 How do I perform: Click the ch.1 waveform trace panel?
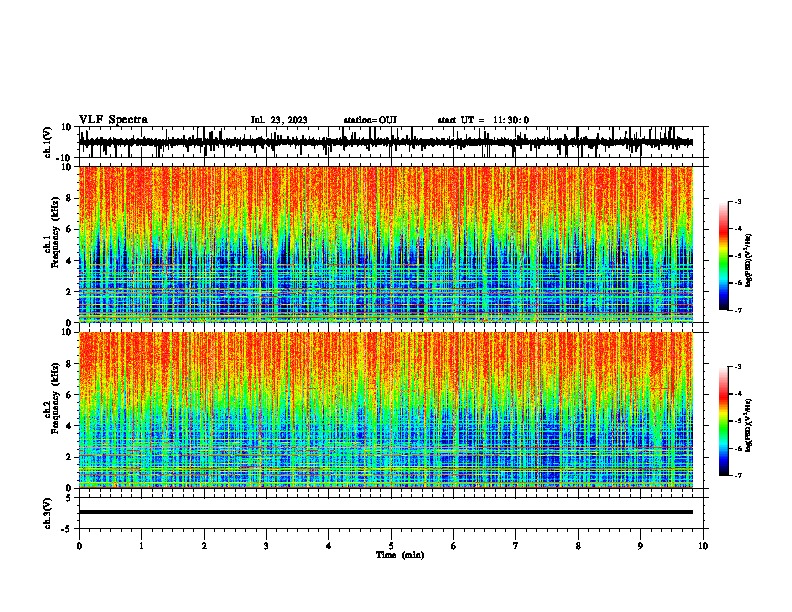[391, 142]
